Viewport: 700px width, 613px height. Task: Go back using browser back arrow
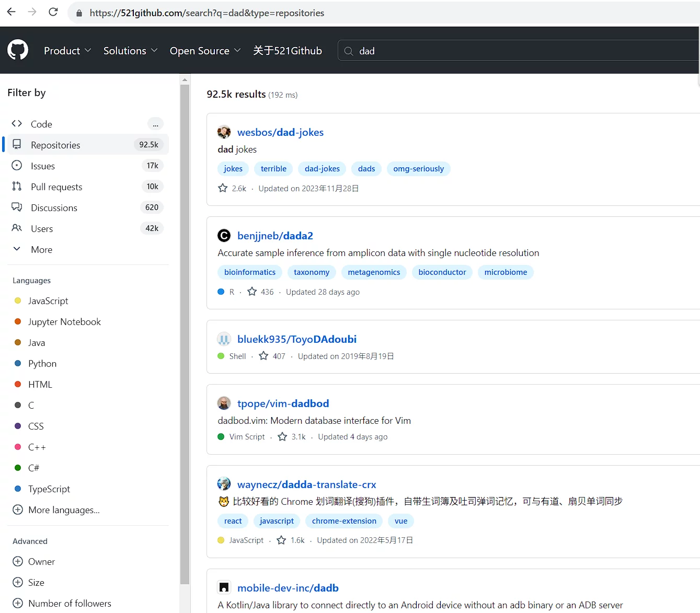12,12
